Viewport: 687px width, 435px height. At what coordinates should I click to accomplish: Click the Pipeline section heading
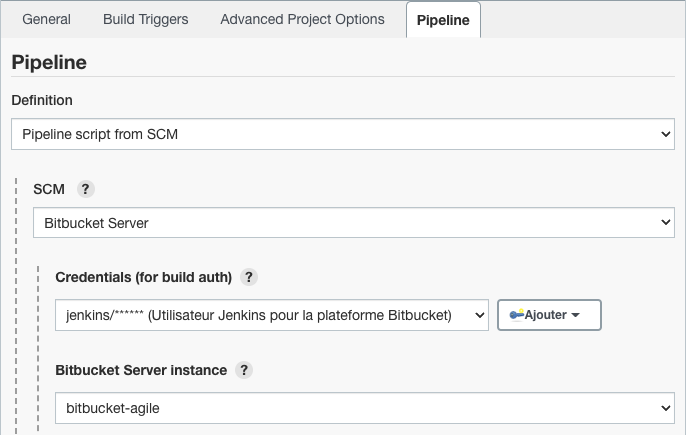pos(49,62)
